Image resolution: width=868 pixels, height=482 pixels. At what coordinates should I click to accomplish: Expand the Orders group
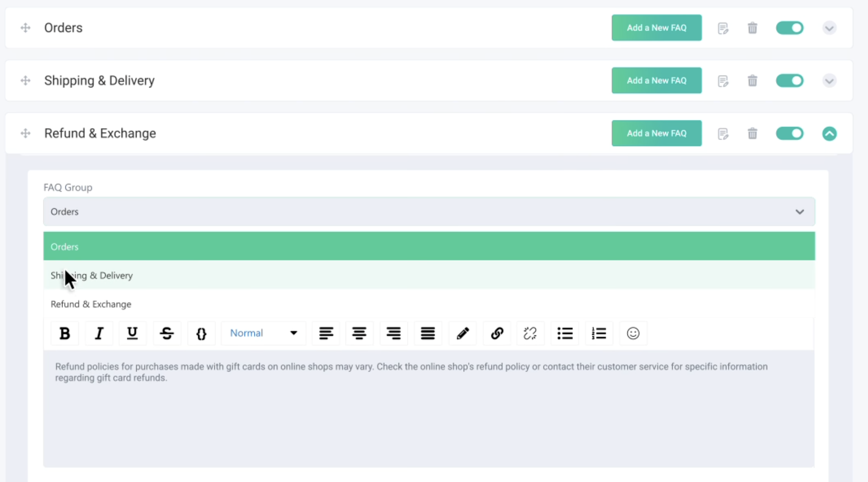coord(829,28)
